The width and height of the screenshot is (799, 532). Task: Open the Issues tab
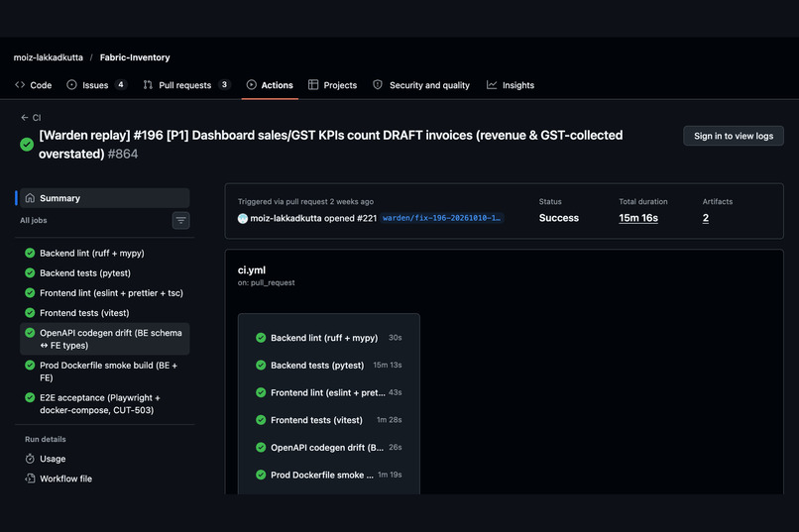(96, 85)
